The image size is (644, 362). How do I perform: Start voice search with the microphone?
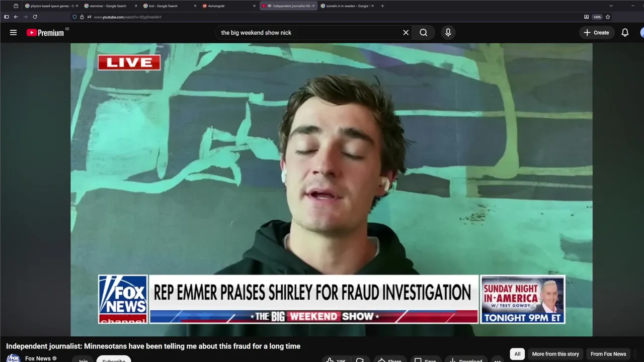click(448, 33)
